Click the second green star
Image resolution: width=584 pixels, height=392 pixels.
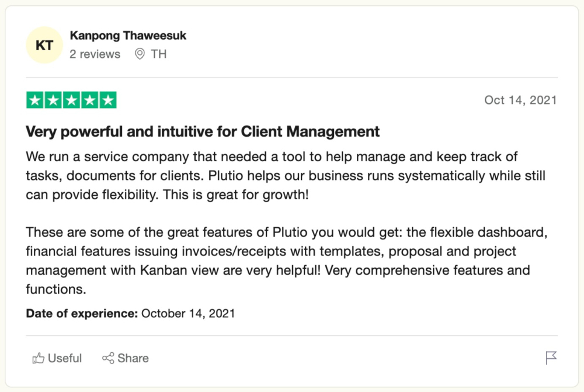53,100
